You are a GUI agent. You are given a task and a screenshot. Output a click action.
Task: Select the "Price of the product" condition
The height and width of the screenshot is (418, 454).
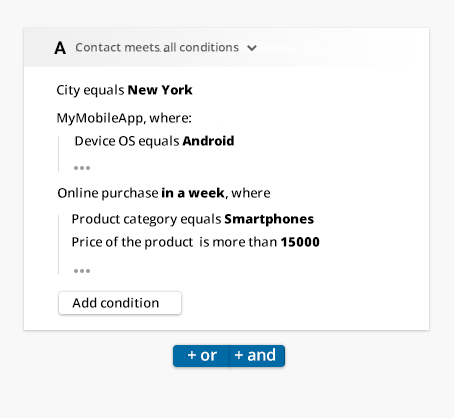point(196,242)
